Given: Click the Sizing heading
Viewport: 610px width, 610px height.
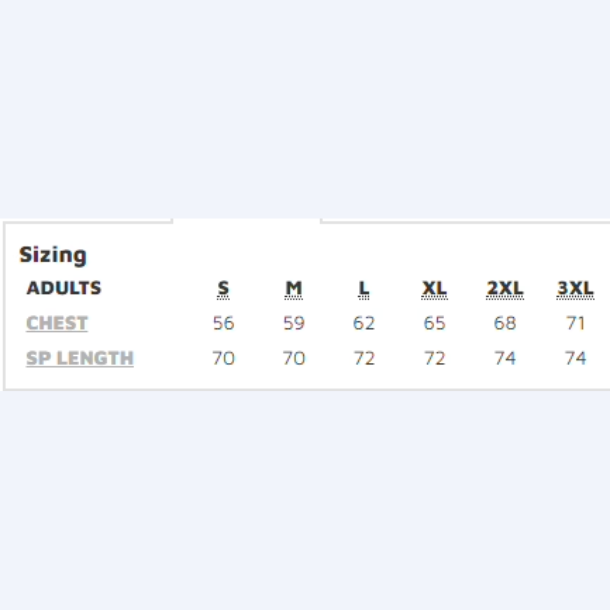Looking at the screenshot, I should [53, 255].
